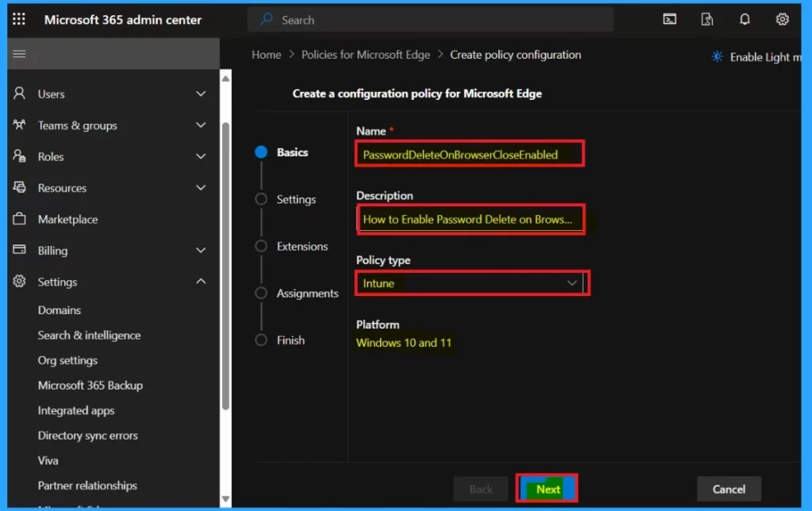Expand the Teams & groups chevron
812x511 pixels.
pos(201,125)
